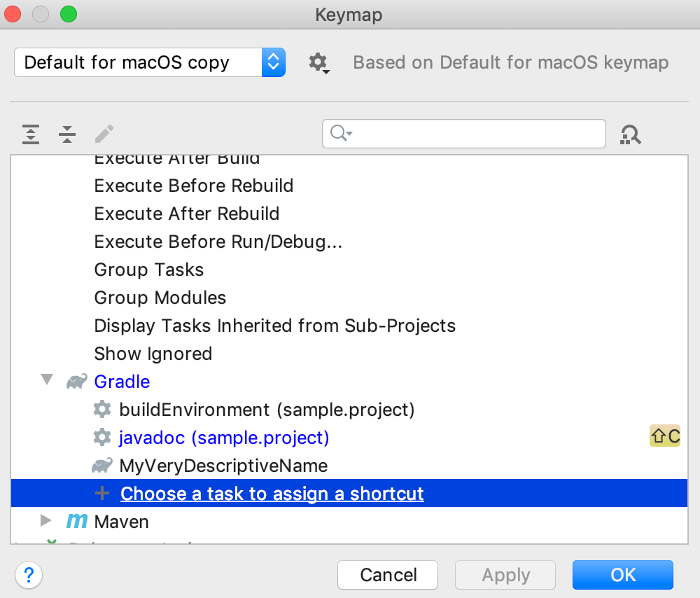Expand the Maven node
700x598 pixels.
46,520
